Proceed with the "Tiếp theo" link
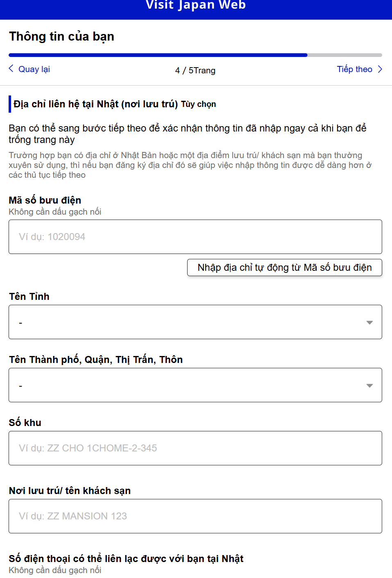The width and height of the screenshot is (392, 578). pyautogui.click(x=354, y=69)
